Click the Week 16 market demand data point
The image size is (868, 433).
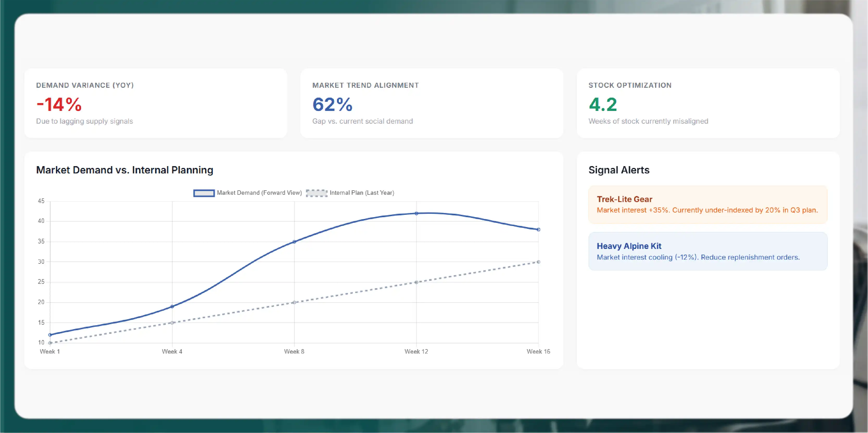(538, 229)
